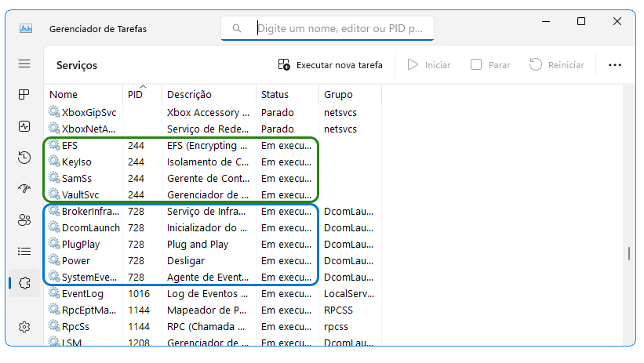This screenshot has width=644, height=363.
Task: Click 'Gerente de Cont...' description cell
Action: point(208,178)
